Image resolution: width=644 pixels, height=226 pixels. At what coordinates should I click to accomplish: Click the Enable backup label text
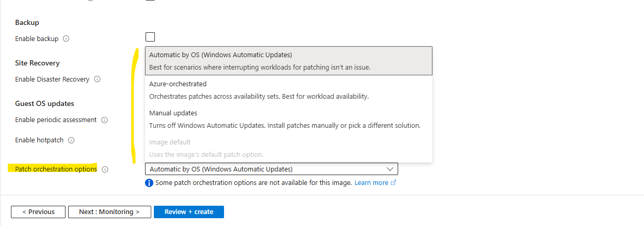[x=37, y=39]
